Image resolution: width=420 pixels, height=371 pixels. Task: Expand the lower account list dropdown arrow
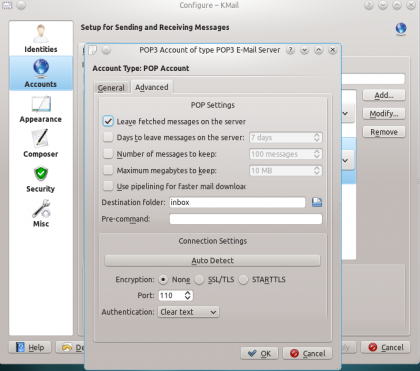coord(345,160)
